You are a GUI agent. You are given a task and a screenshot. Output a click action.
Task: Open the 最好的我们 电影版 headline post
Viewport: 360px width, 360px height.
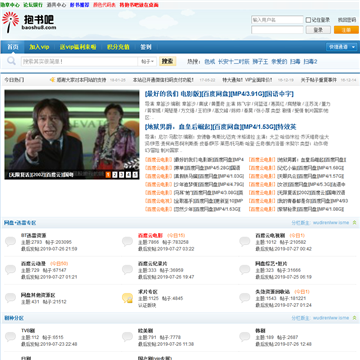coord(219,94)
